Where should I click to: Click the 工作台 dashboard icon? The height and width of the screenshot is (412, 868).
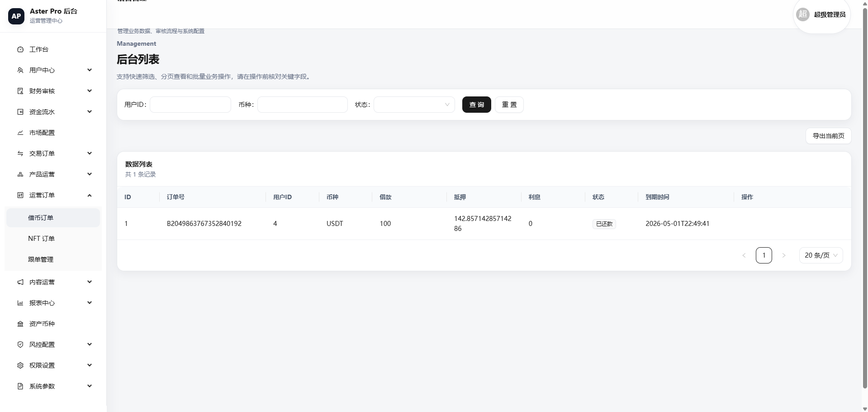click(20, 49)
